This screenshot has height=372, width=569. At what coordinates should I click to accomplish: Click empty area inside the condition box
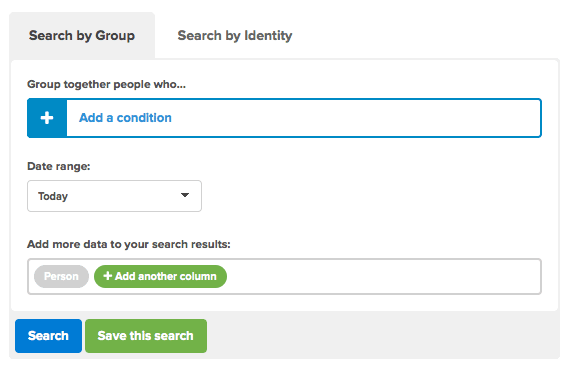tap(356, 118)
